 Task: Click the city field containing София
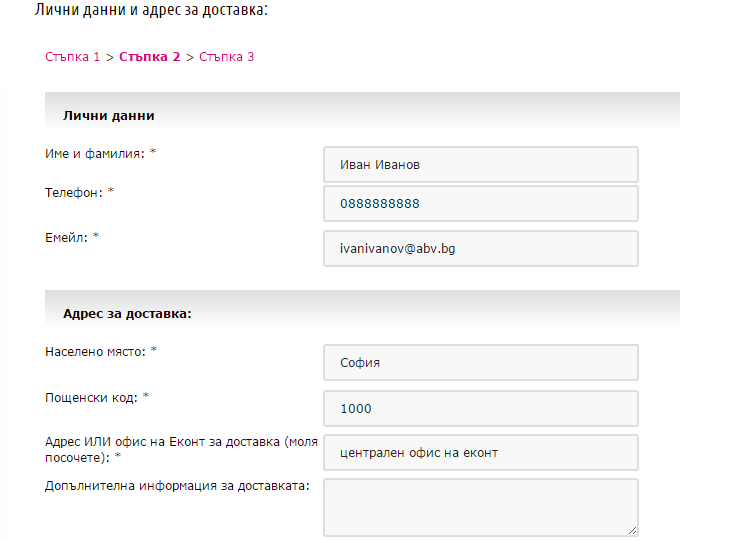(x=481, y=363)
